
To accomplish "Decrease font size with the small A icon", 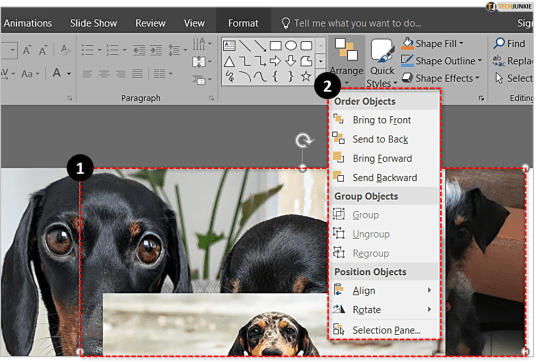I will click(43, 51).
